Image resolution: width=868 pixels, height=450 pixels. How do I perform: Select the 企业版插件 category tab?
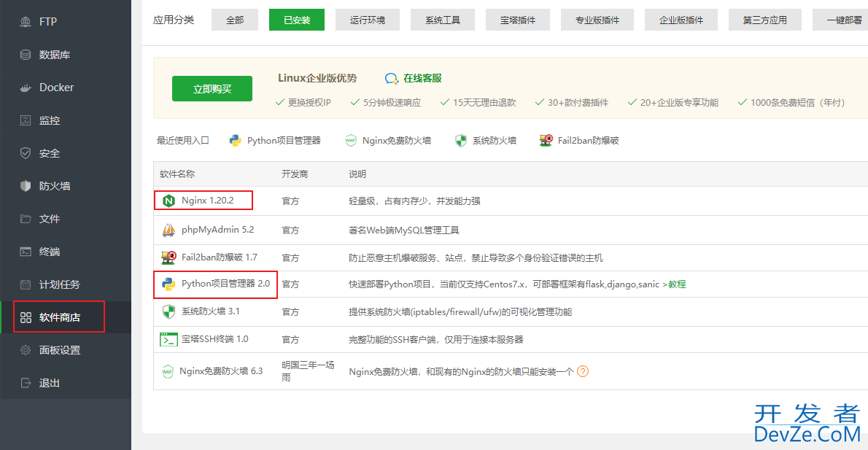point(681,20)
